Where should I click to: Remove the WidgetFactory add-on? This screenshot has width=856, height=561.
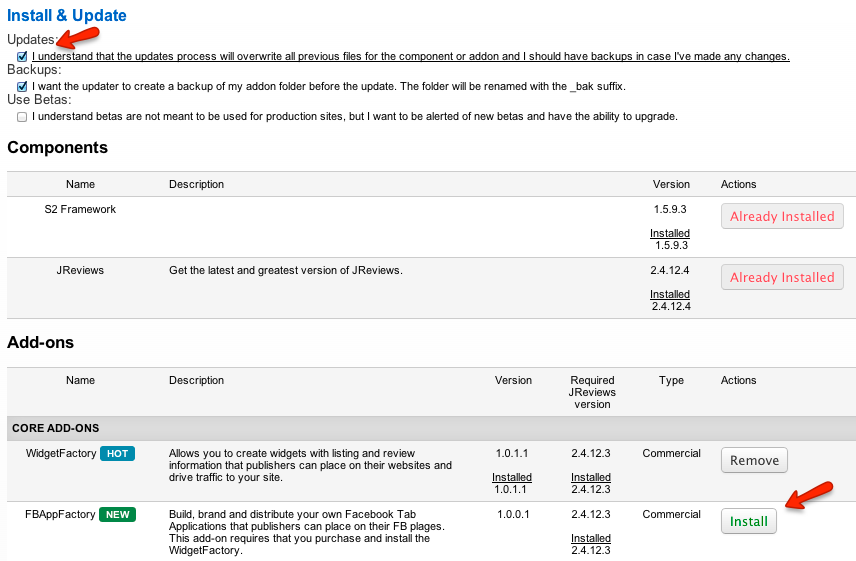coord(754,460)
